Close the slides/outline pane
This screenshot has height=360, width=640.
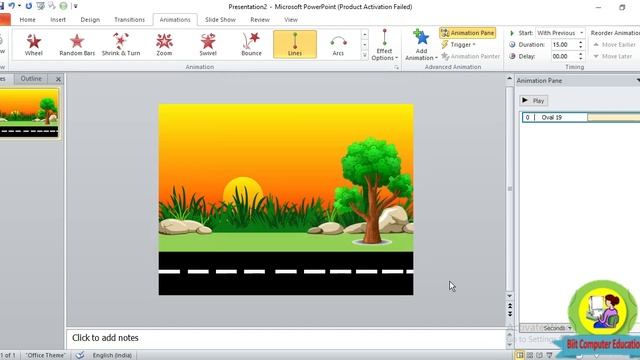pyautogui.click(x=58, y=79)
